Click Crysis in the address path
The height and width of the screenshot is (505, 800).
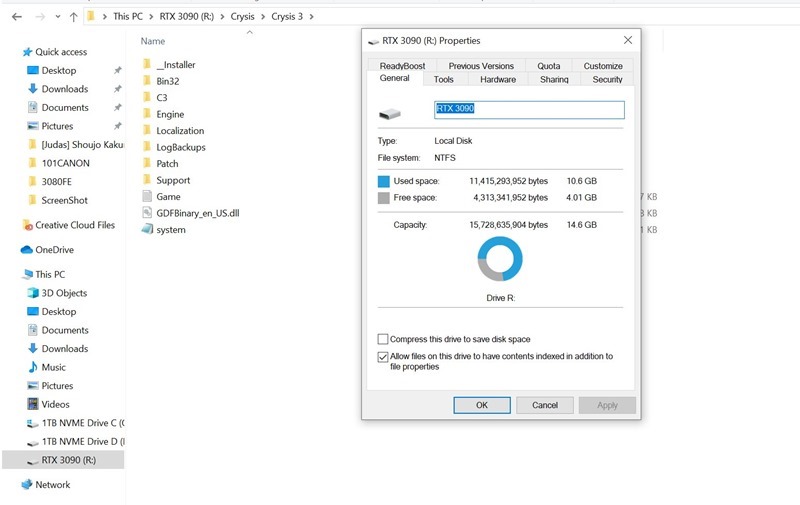point(242,16)
